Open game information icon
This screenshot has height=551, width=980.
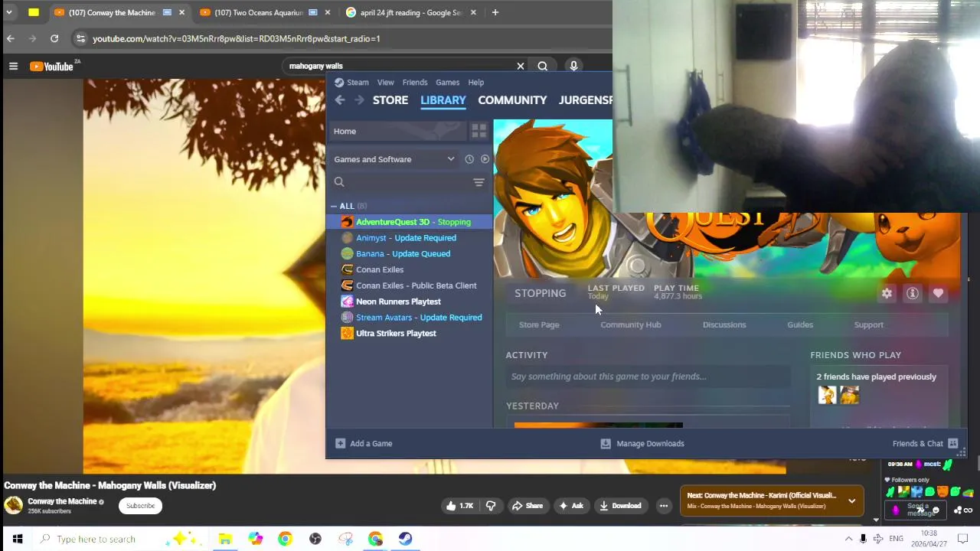point(912,293)
